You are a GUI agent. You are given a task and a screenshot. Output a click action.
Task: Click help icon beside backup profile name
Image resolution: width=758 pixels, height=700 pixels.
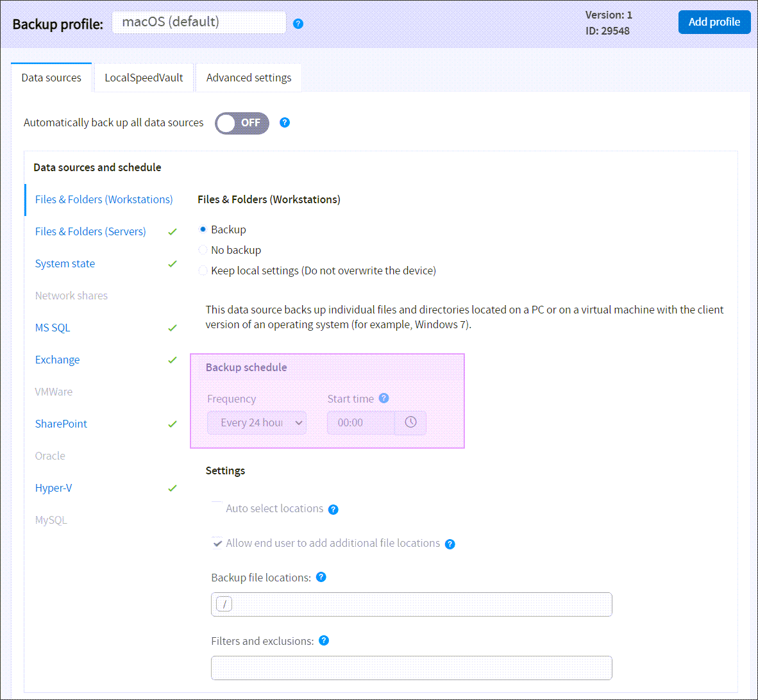[x=298, y=24]
